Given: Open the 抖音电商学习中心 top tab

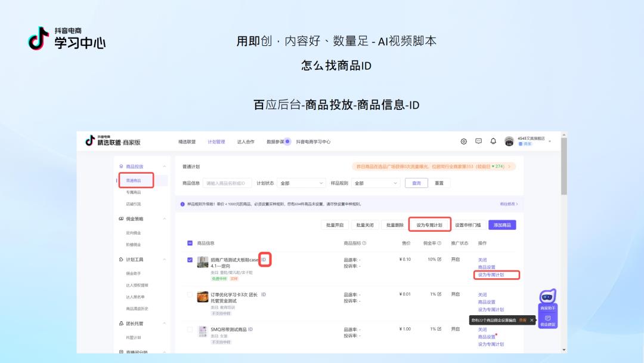Looking at the screenshot, I should click(313, 142).
